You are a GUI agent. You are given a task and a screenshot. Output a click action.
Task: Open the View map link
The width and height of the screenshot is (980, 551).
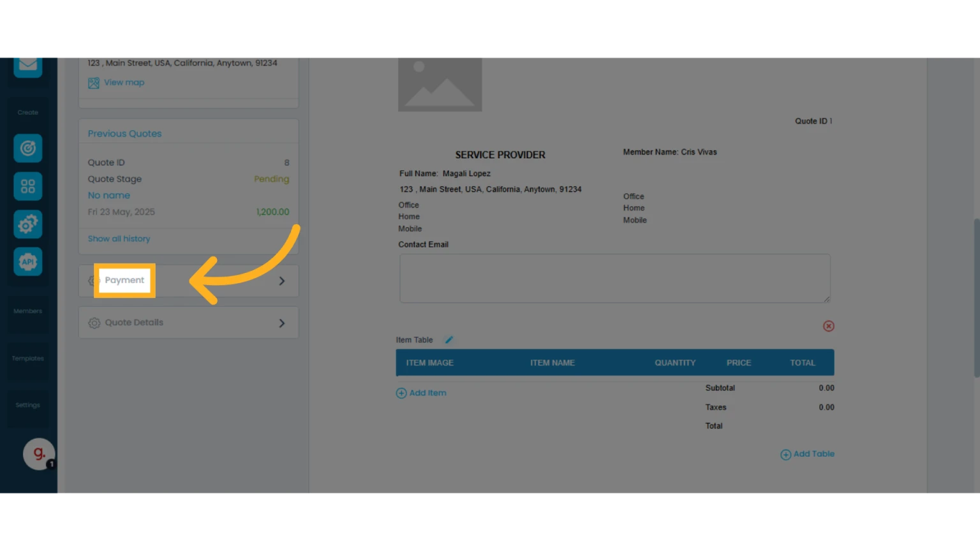(x=124, y=82)
